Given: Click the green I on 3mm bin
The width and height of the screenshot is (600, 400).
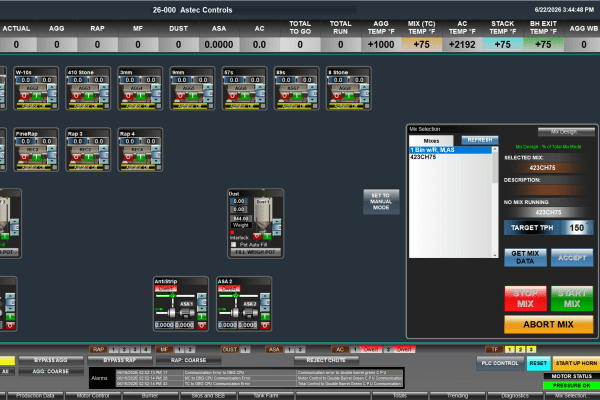Looking at the screenshot, I should pos(141,96).
